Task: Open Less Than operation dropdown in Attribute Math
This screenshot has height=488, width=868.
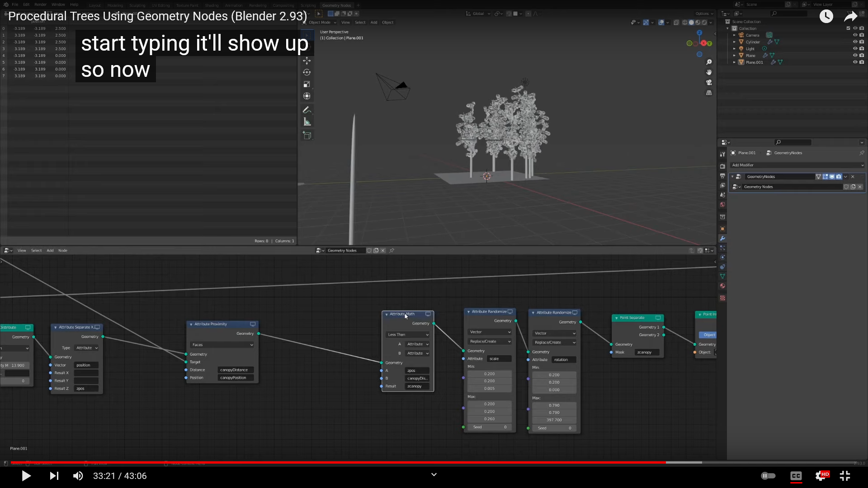Action: coord(408,334)
